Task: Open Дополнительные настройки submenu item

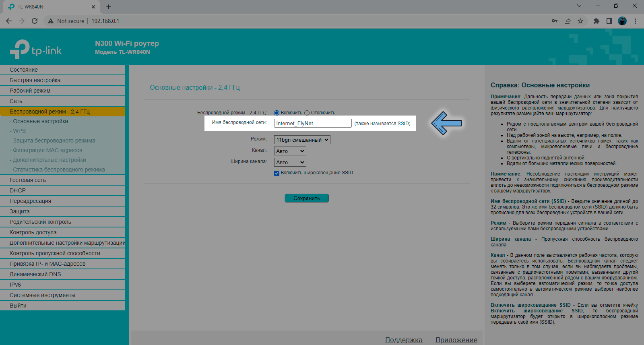Action: point(62,160)
